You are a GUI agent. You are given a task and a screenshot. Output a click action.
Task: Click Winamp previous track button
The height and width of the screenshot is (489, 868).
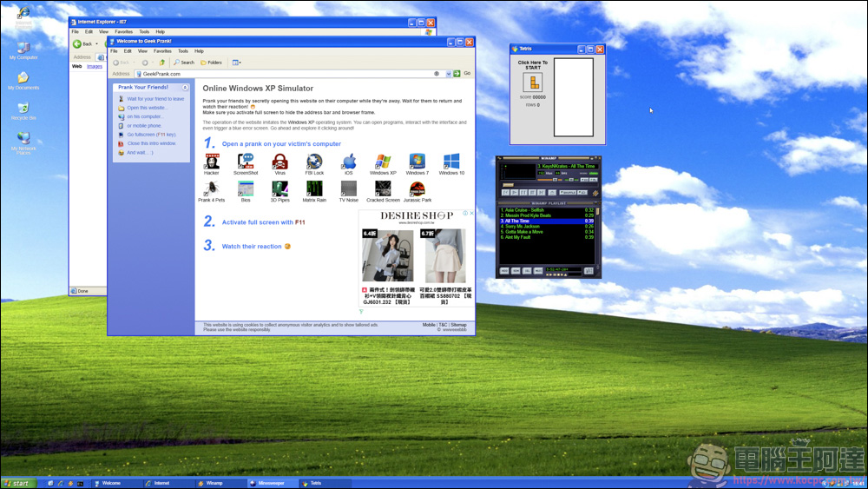click(x=505, y=192)
